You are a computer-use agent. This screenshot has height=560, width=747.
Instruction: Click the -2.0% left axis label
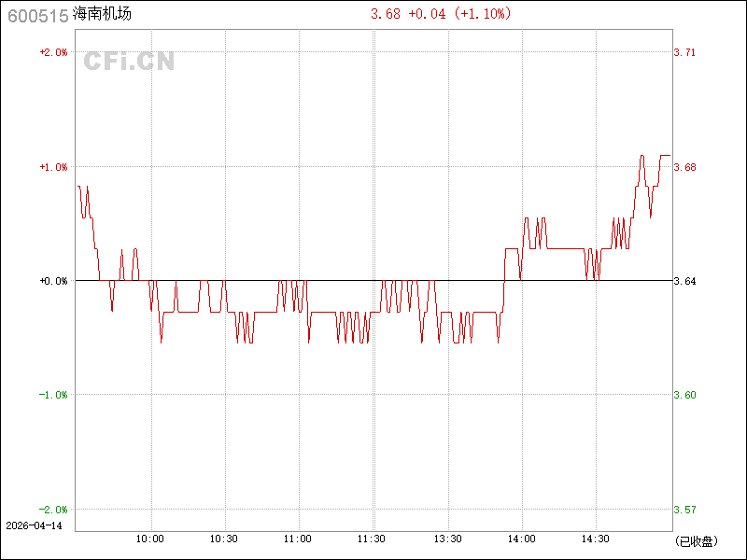click(x=53, y=510)
